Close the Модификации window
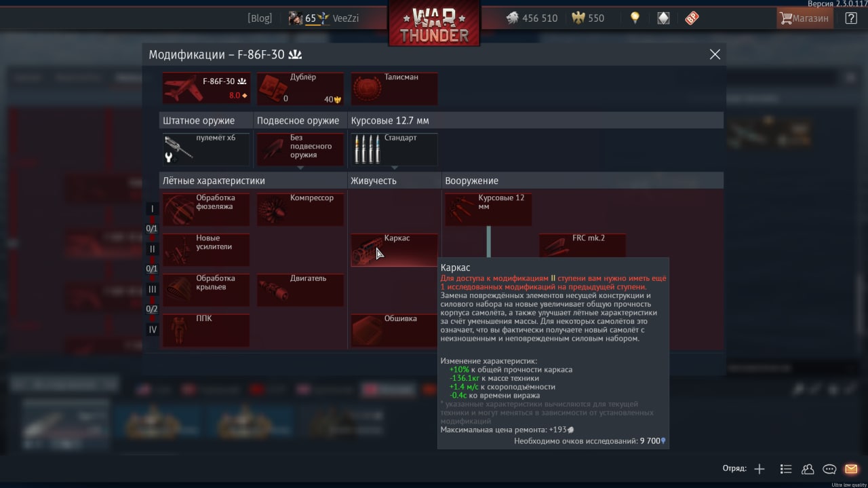The width and height of the screenshot is (868, 488). (715, 54)
